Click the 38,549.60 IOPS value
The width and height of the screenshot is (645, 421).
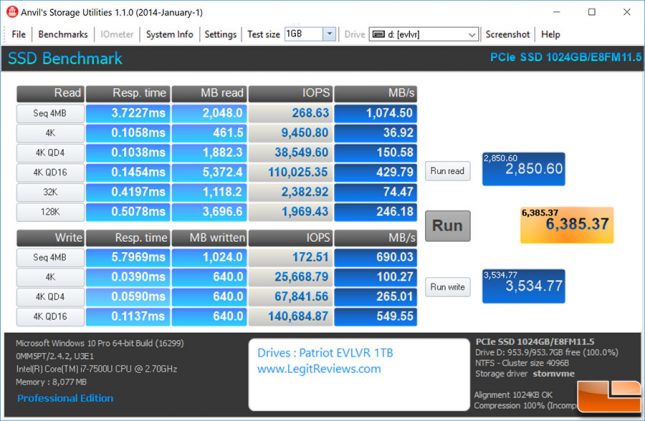290,153
